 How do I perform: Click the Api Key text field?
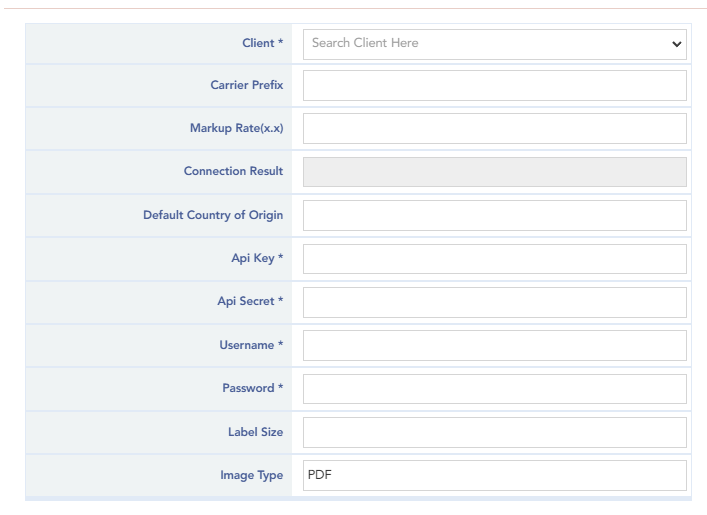tap(494, 259)
